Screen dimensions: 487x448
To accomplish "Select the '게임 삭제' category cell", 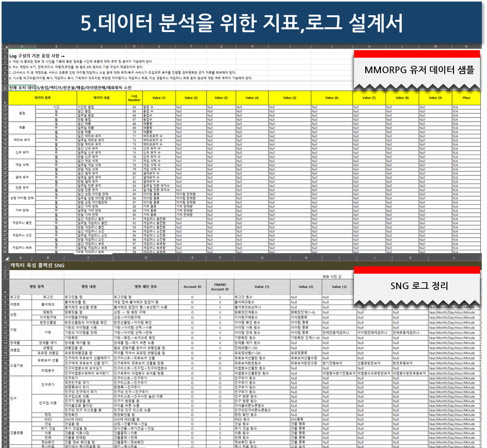I will tap(22, 165).
